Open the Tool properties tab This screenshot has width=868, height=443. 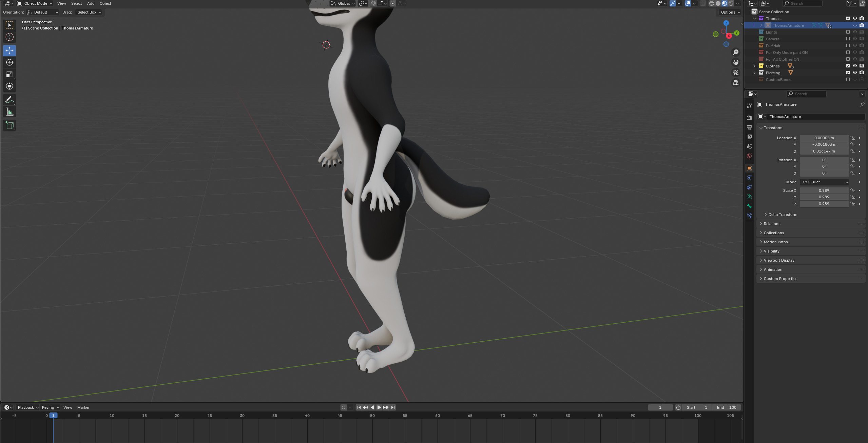pos(749,105)
